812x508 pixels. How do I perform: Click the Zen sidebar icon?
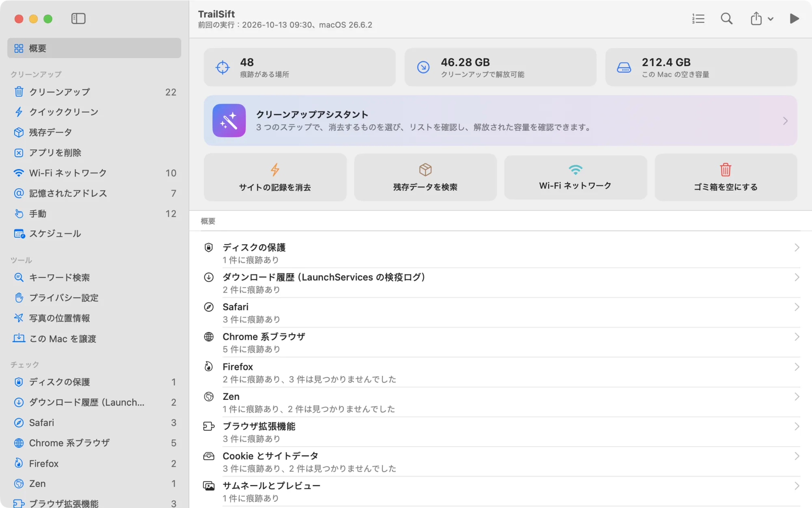click(x=19, y=484)
